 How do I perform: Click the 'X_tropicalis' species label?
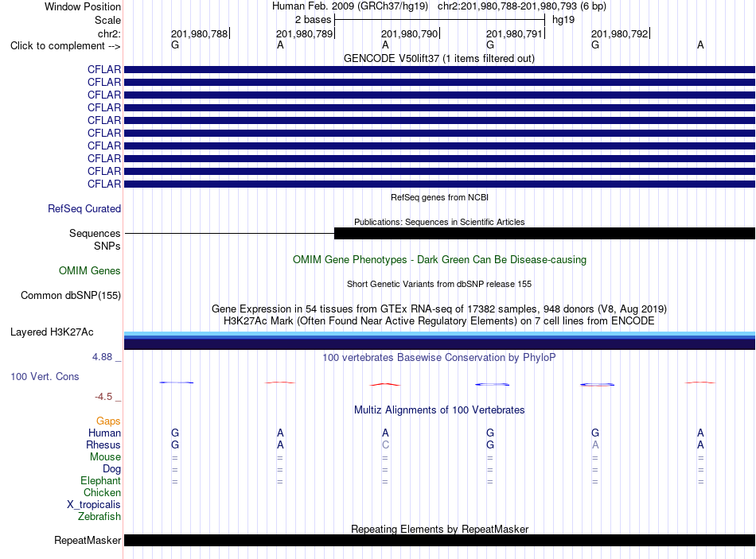coord(94,505)
